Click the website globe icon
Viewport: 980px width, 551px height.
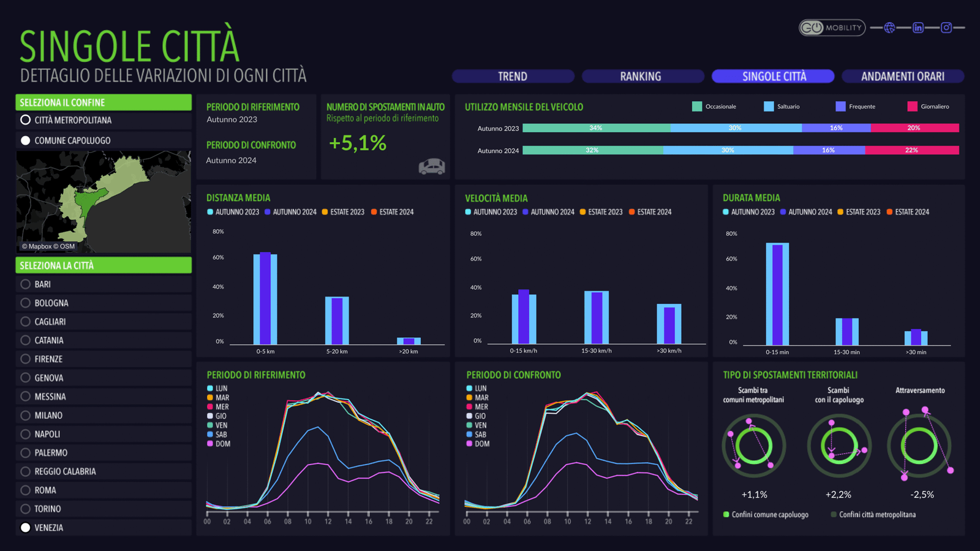[889, 28]
